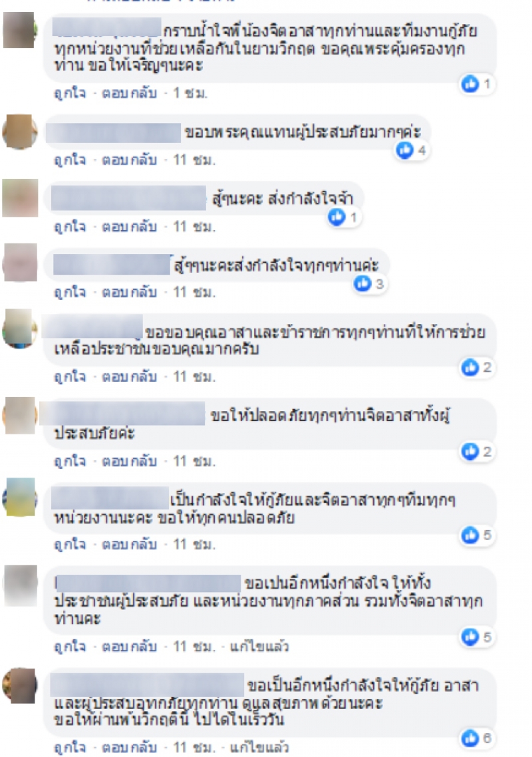Click ถูกใจ under the สู้ๆๆนะคะส่งกำลังใจทุกๆท่าน comment

tap(70, 292)
